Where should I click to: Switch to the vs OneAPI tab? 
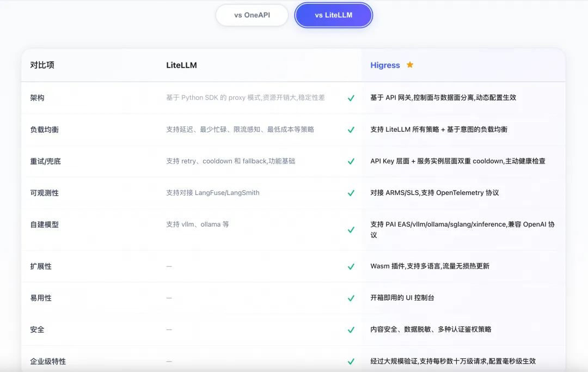pyautogui.click(x=252, y=15)
